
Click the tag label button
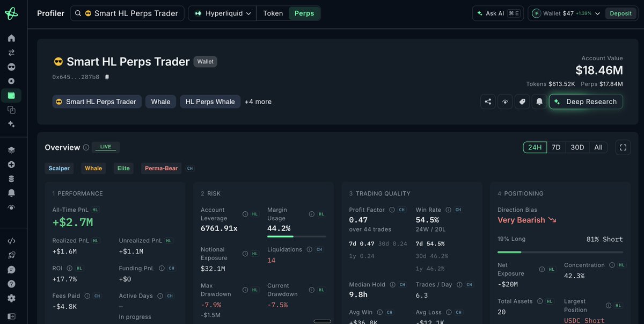pos(522,102)
